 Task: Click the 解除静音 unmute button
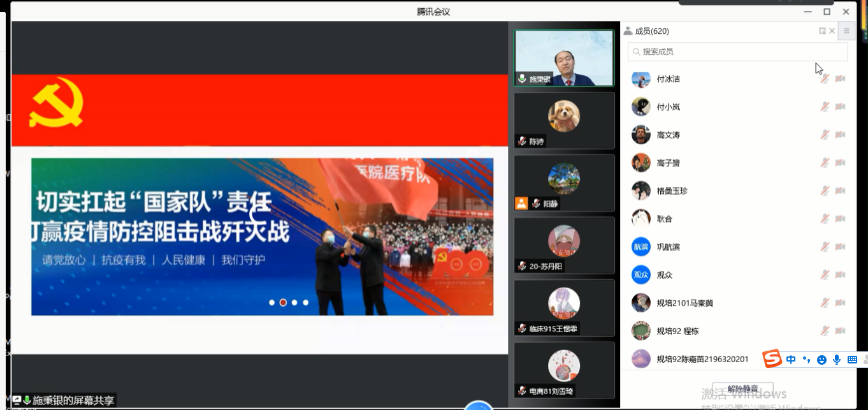tap(742, 389)
